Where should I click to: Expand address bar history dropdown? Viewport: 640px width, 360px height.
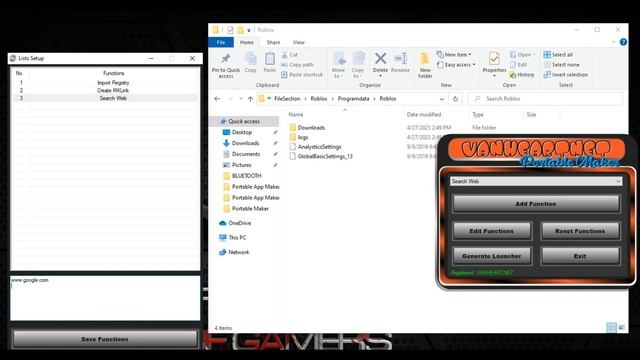click(442, 99)
